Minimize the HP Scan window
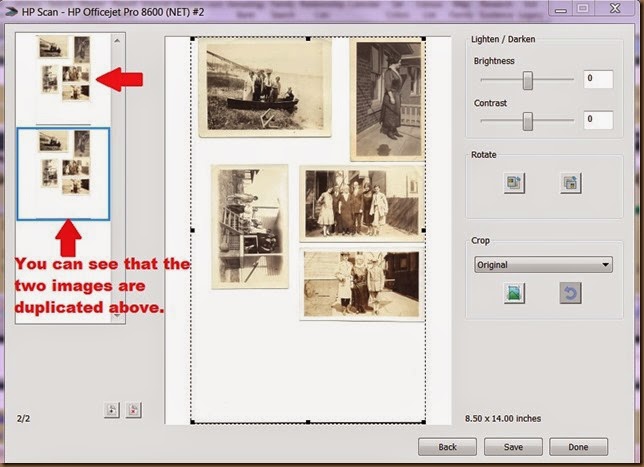The image size is (644, 467). 561,8
